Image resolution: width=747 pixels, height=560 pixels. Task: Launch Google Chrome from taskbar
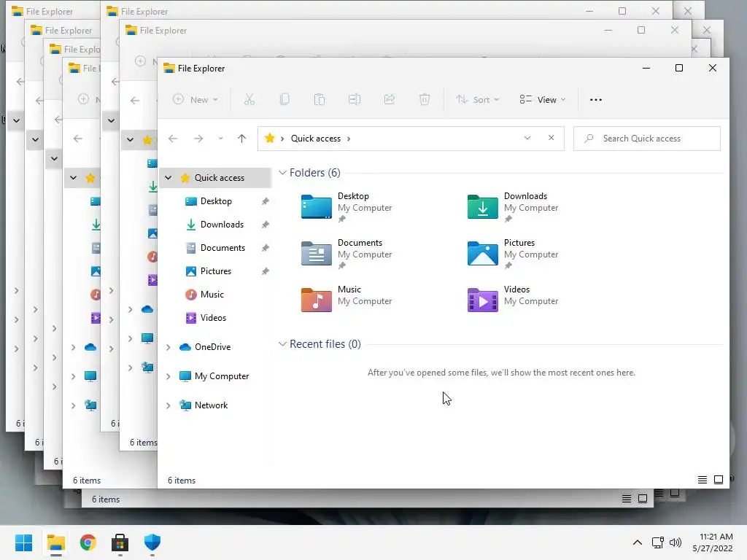(88, 542)
